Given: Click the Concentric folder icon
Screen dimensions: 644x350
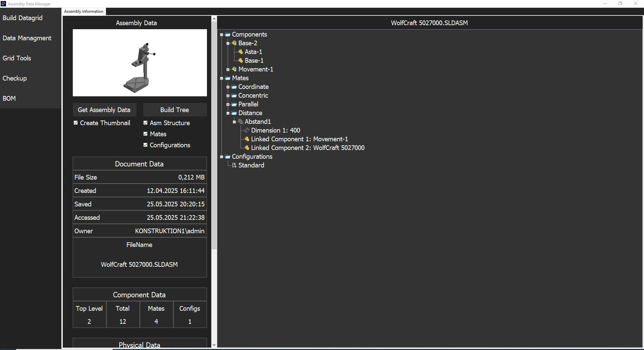Looking at the screenshot, I should [234, 96].
